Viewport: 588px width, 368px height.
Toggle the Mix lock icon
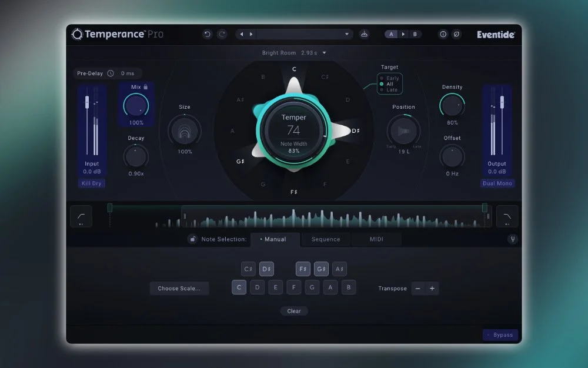(x=145, y=87)
